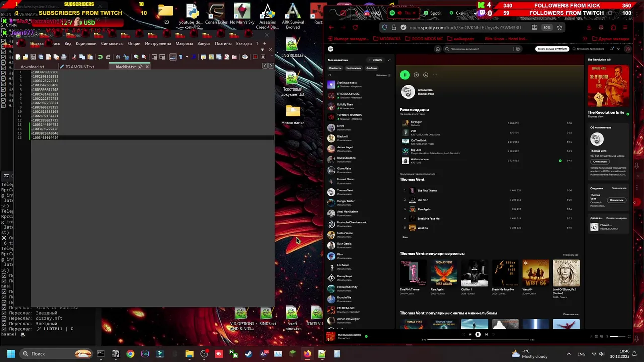Click the Paste icon in Notepad++ toolbar

point(90,57)
